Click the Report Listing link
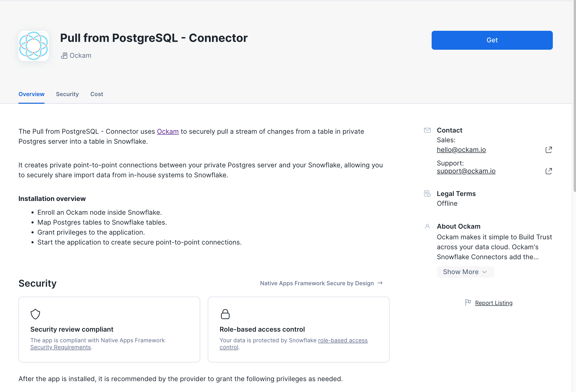Screen dimensions: 576x392 [x=493, y=303]
